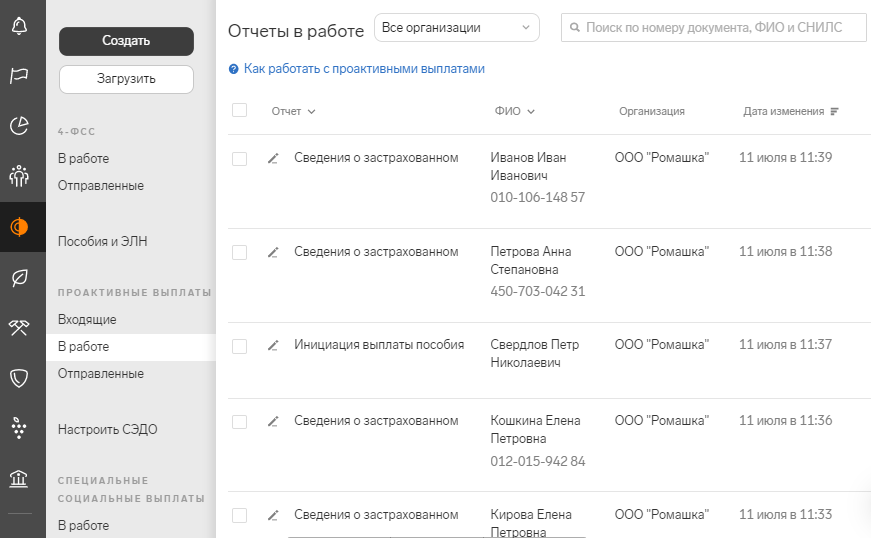Click edit pencil for Иванов Иван row
This screenshot has height=538, width=871.
[x=273, y=159]
